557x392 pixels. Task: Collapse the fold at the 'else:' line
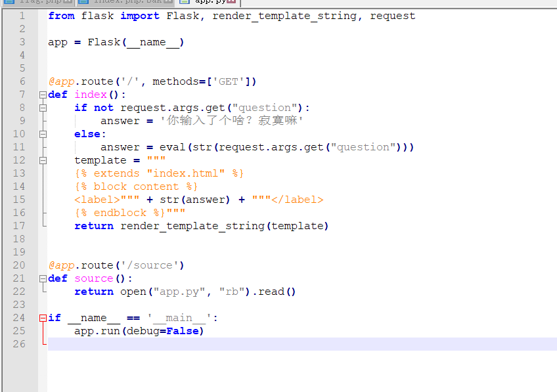[x=43, y=134]
